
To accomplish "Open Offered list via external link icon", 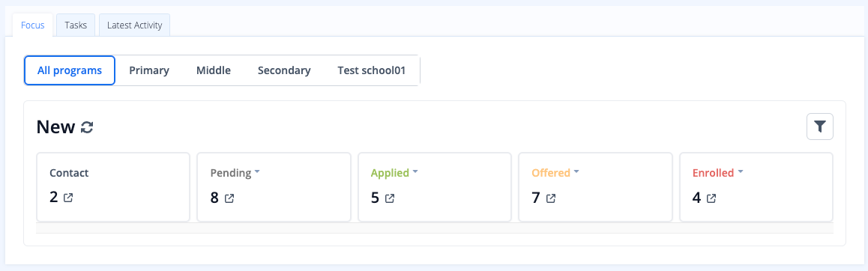I will coord(551,198).
